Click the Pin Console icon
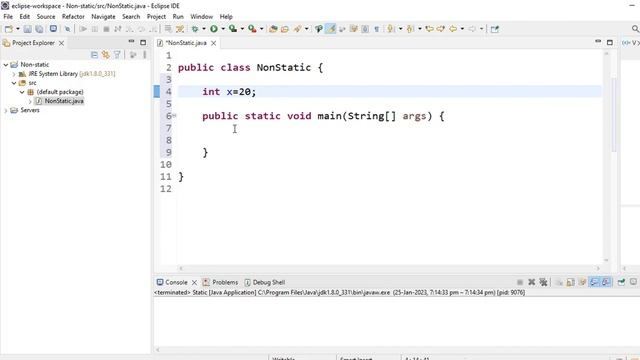640x360 pixels. pyautogui.click(x=621, y=282)
